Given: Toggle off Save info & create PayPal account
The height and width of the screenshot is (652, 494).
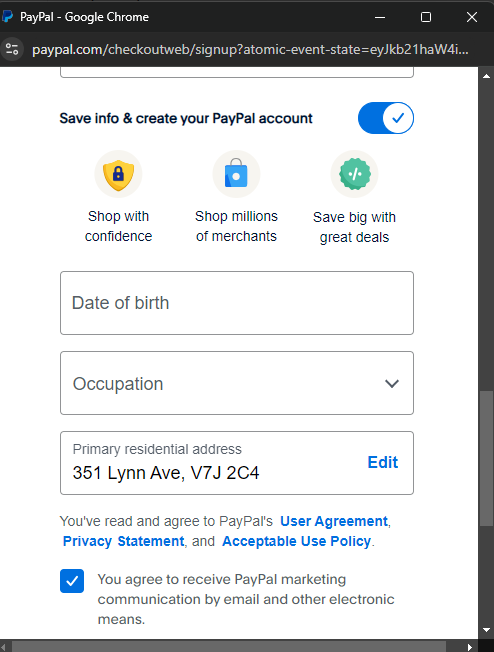Looking at the screenshot, I should coord(386,118).
